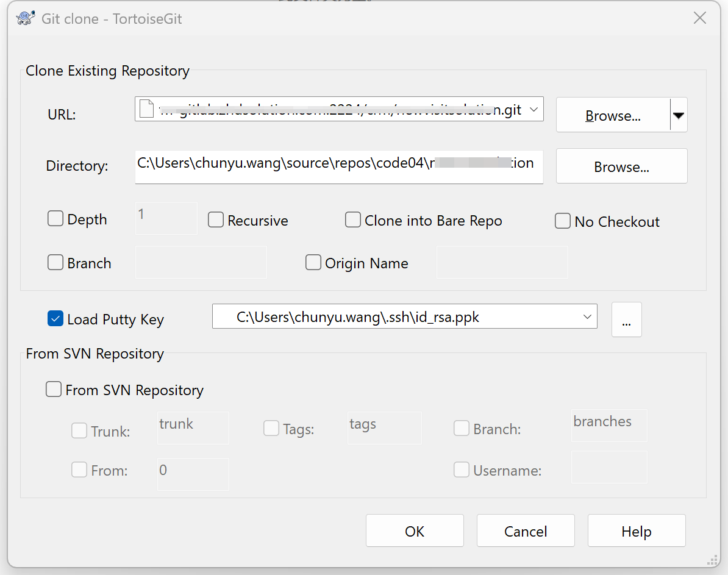Click the tags text field

coord(385,428)
